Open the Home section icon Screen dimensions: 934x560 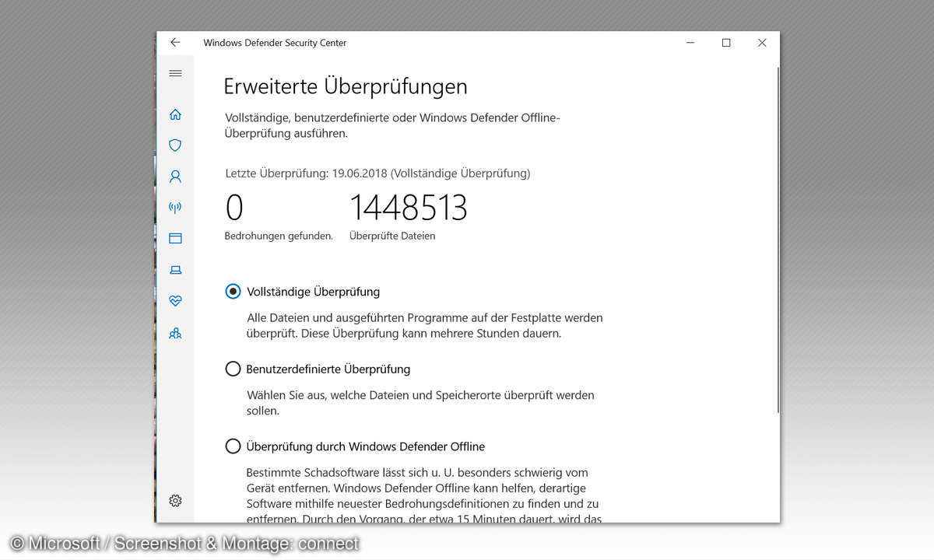tap(175, 114)
